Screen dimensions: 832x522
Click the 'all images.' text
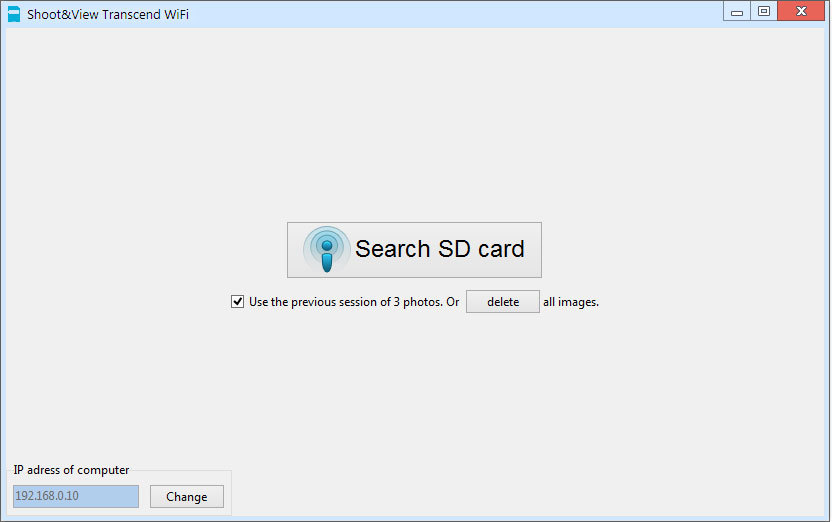570,302
